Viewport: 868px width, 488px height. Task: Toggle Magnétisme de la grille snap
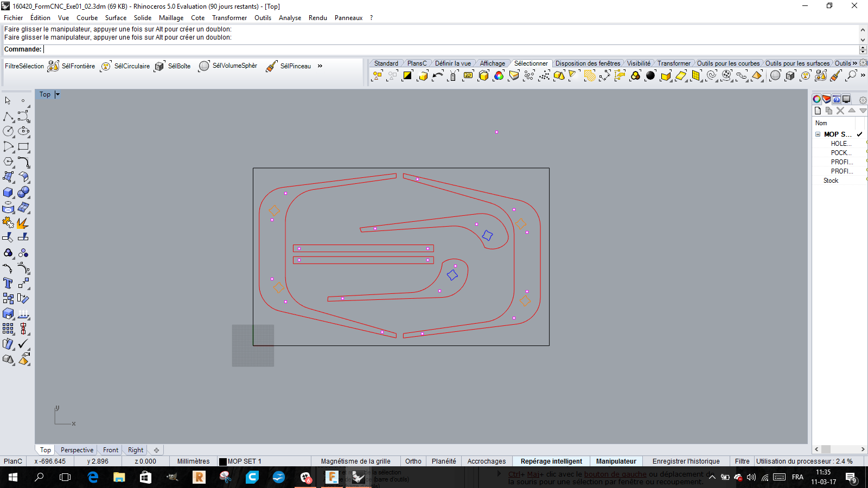[355, 461]
